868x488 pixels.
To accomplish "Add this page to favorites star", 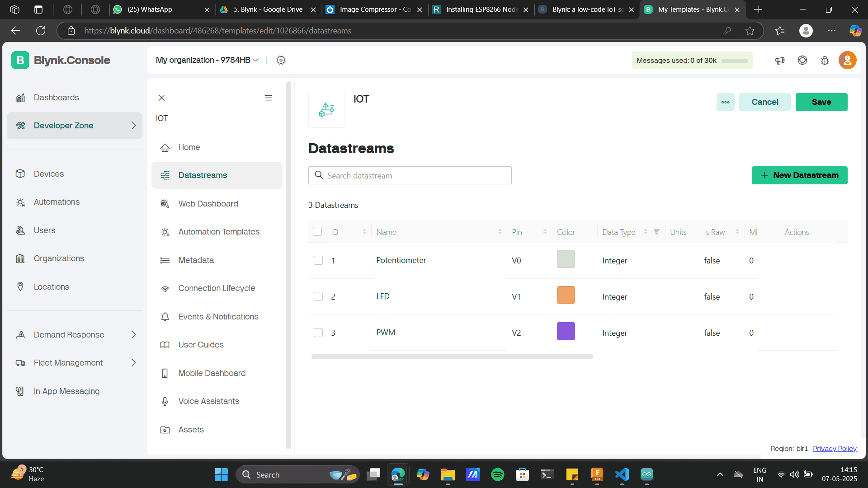I will [x=750, y=31].
